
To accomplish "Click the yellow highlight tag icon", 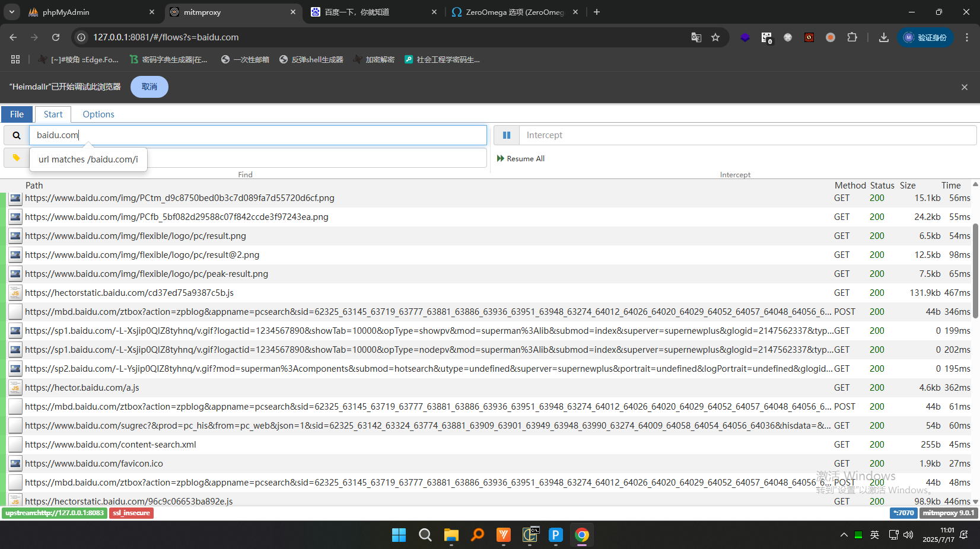I will click(17, 158).
